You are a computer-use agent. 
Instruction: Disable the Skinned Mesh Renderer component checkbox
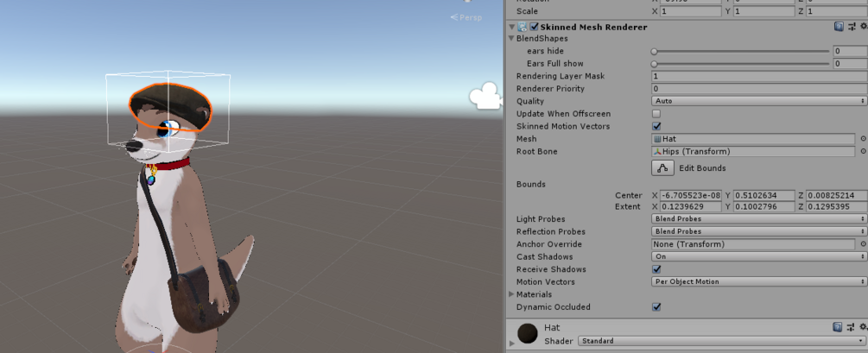(x=535, y=27)
